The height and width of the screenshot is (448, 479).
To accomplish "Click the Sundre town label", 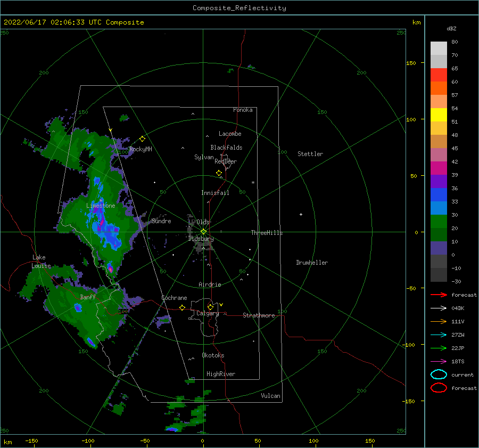I will coord(161,221).
